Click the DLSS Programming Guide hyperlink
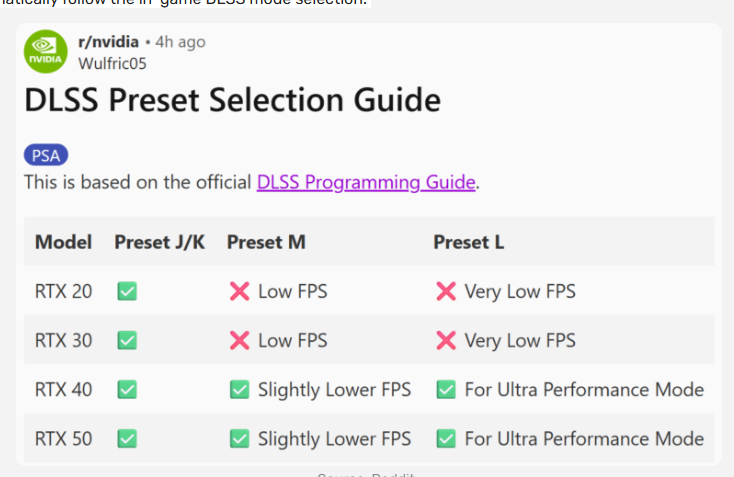Screen dimensions: 734x477 (x=366, y=182)
